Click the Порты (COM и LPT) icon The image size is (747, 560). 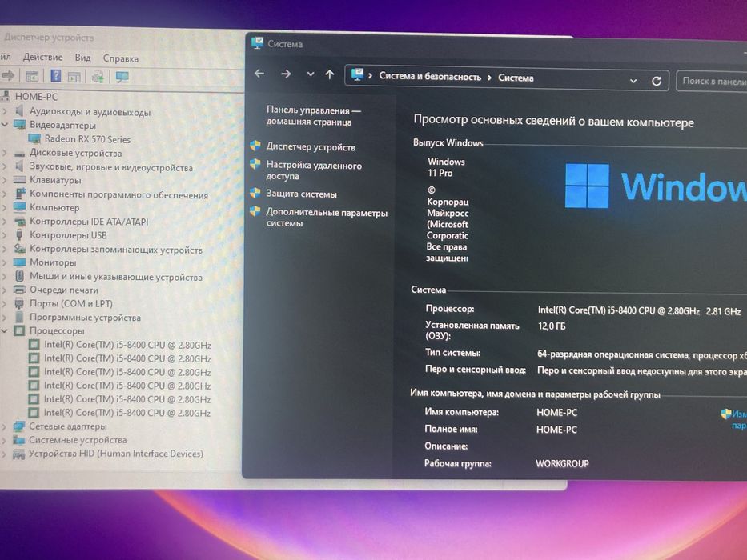click(19, 303)
